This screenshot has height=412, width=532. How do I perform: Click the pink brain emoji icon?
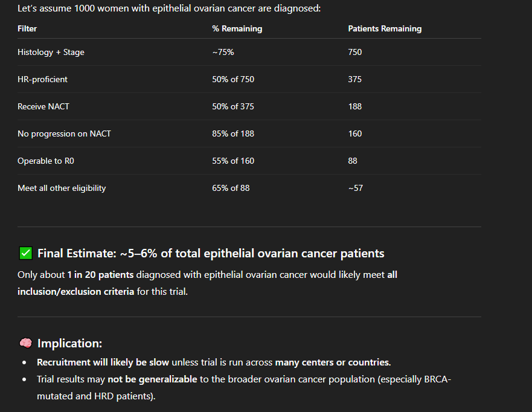(x=25, y=343)
